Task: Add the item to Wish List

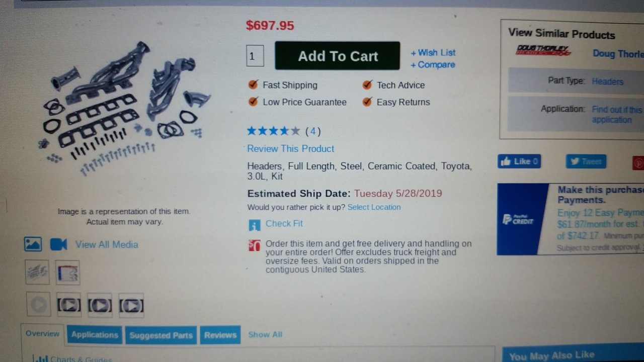Action: pyautogui.click(x=433, y=52)
